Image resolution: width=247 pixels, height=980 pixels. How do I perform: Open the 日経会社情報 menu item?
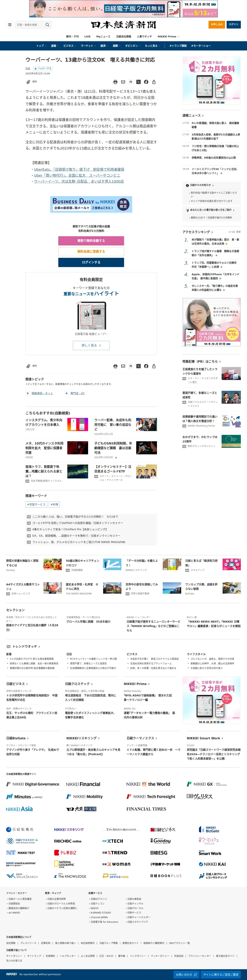pos(123,37)
